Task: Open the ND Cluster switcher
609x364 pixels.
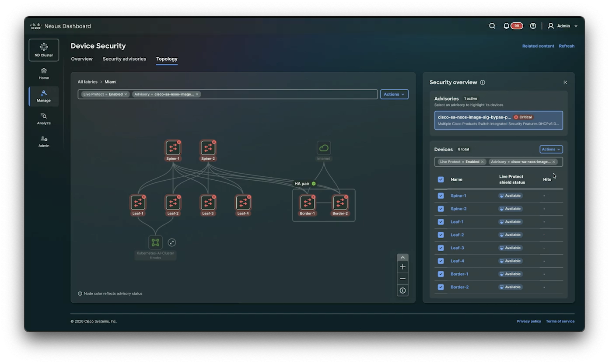Action: 44,50
